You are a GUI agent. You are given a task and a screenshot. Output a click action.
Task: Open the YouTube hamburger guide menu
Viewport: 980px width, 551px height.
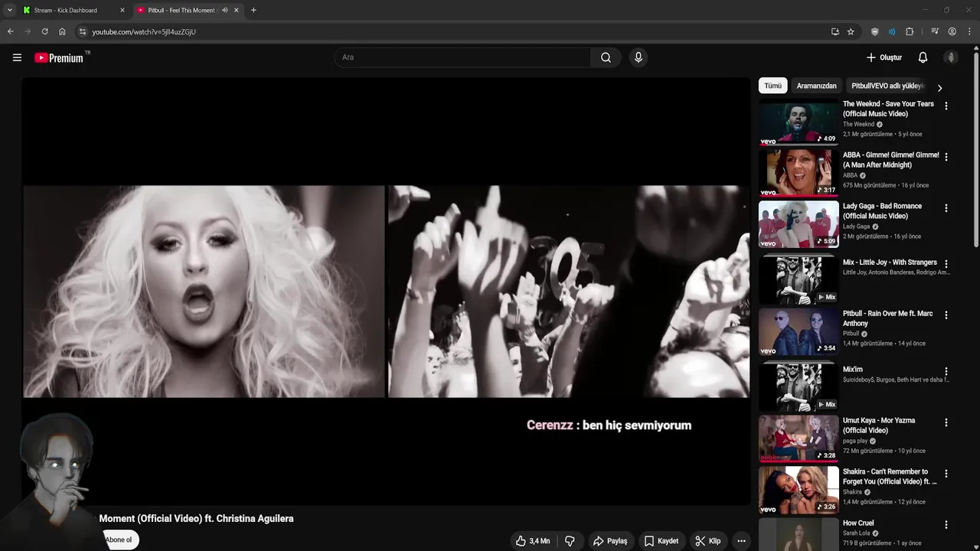pos(17,57)
